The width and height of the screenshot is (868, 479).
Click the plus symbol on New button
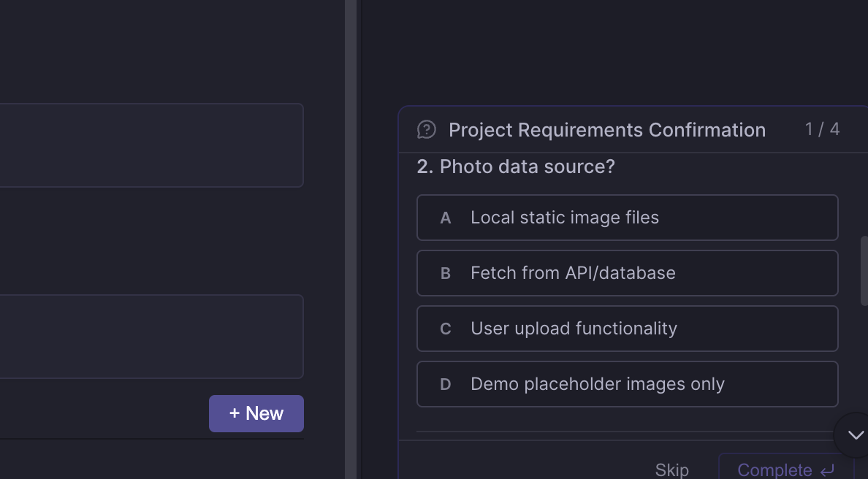pos(235,413)
